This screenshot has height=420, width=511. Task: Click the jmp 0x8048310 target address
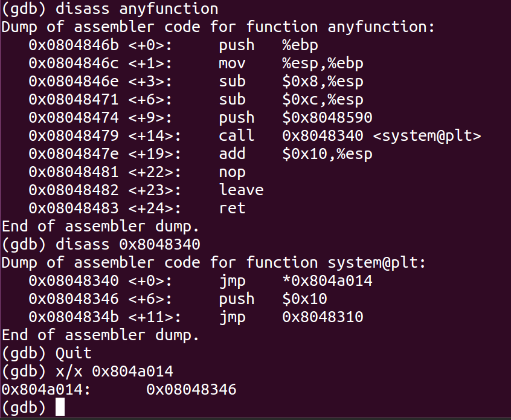pos(323,317)
